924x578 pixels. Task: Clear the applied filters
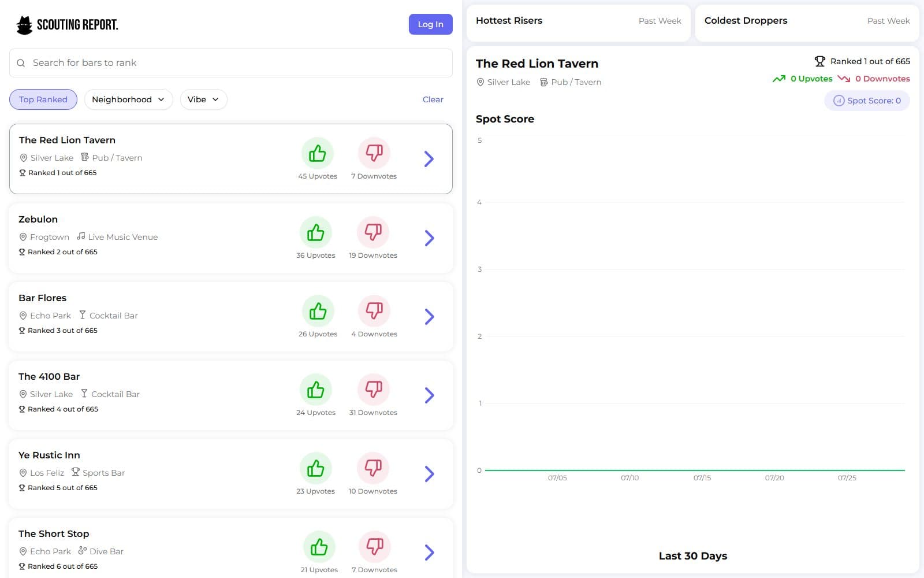click(x=433, y=99)
